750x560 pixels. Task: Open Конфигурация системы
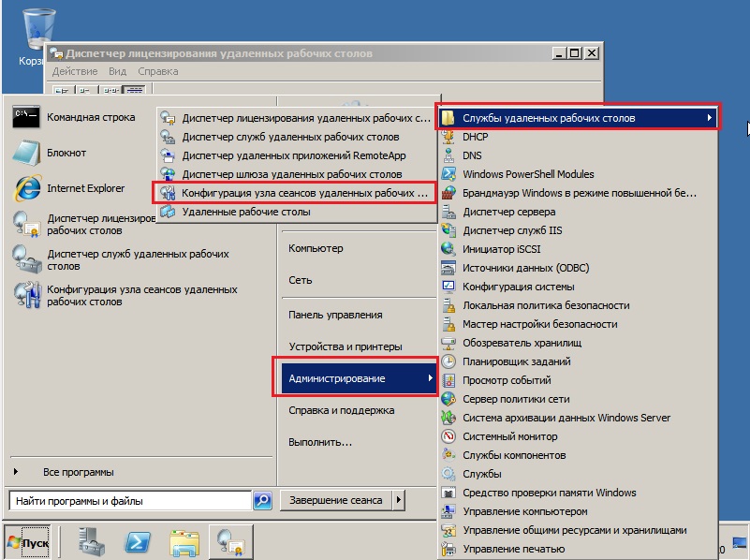pyautogui.click(x=579, y=287)
